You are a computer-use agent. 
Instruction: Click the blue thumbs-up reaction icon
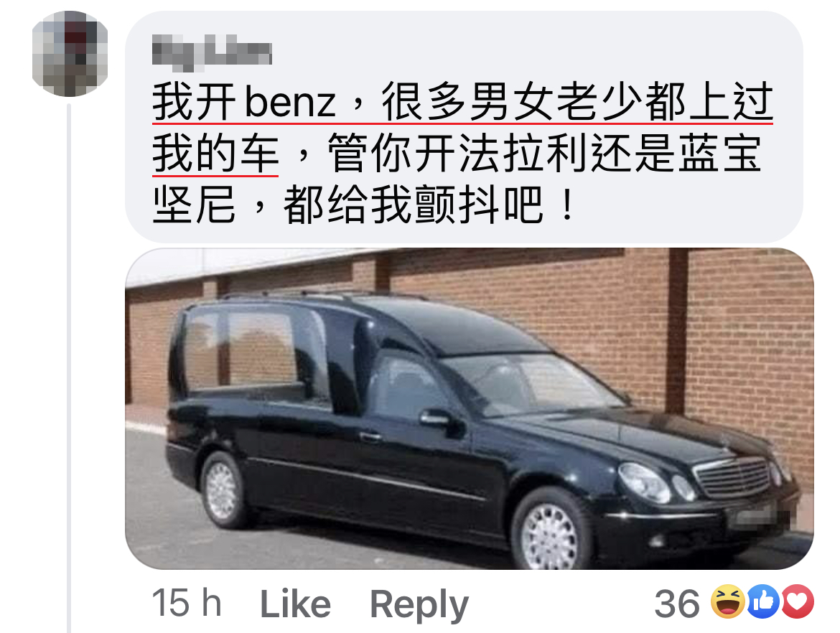click(763, 602)
